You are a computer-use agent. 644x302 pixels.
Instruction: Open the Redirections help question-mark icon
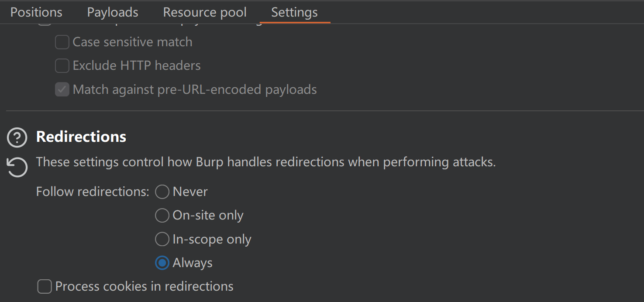click(x=17, y=137)
